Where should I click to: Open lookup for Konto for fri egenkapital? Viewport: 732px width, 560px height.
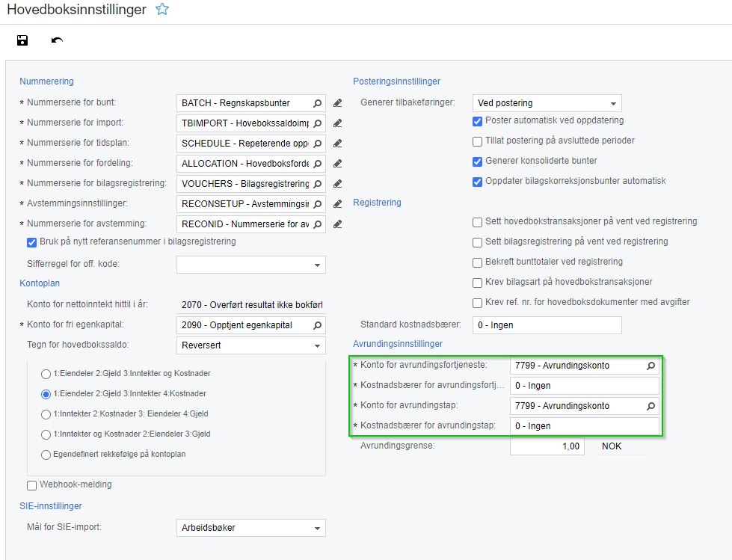pos(318,325)
